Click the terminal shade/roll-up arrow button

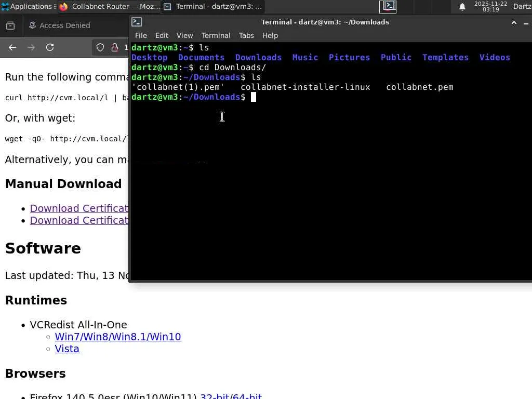[x=514, y=22]
